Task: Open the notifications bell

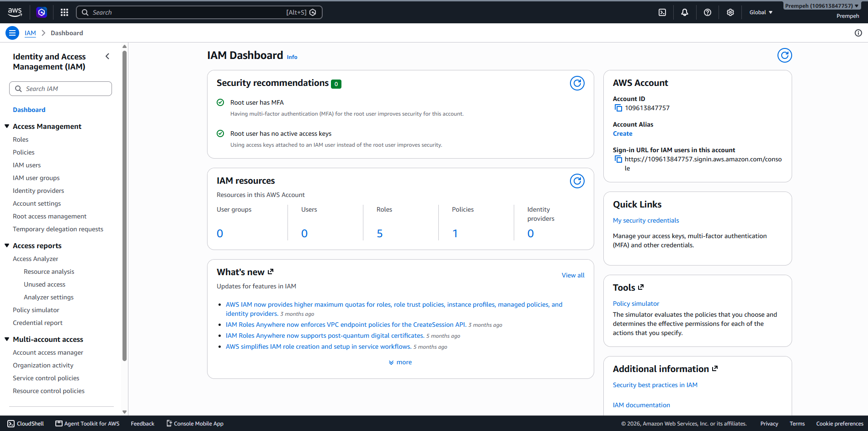Action: (685, 12)
